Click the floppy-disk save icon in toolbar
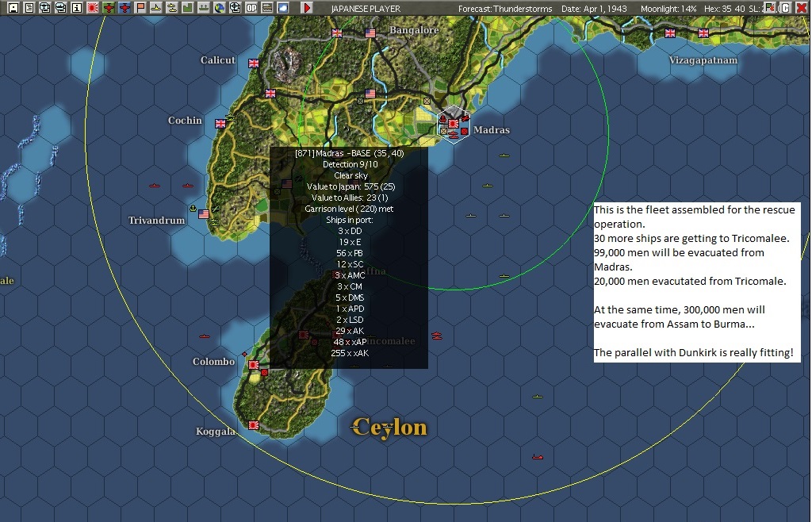 pos(13,8)
